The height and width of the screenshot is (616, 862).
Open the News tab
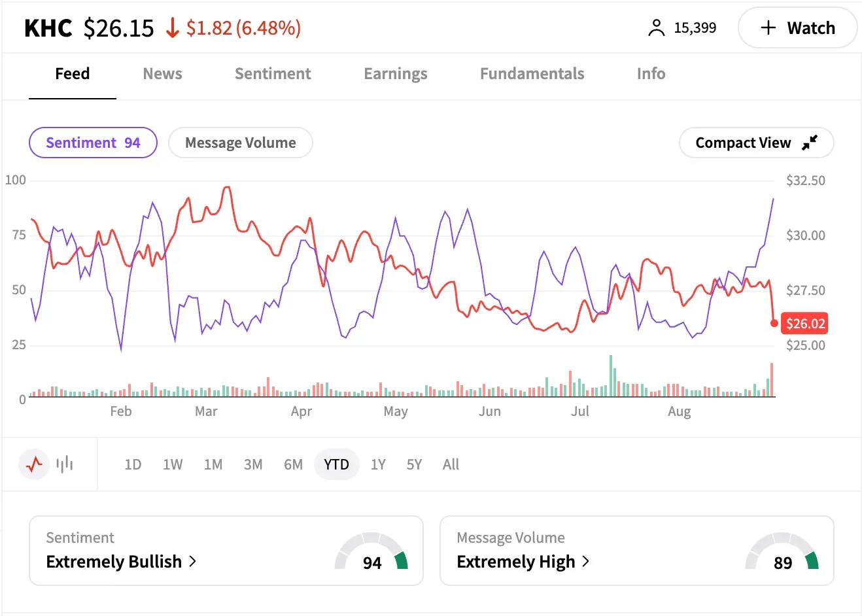[163, 74]
